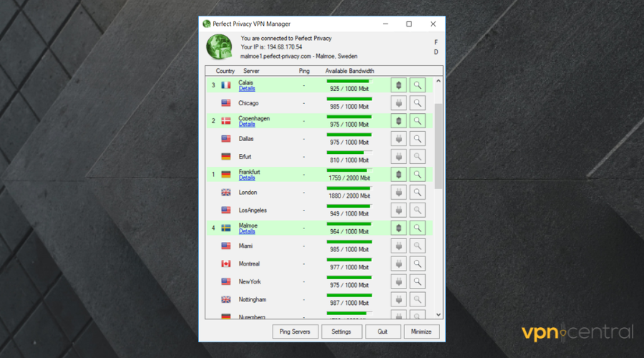Disconnect the Malmoe server plug icon
The width and height of the screenshot is (644, 358).
(399, 228)
